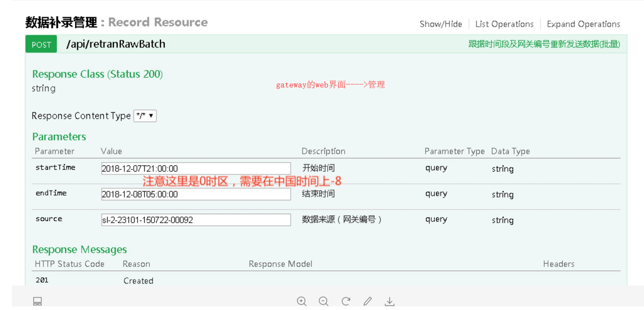Click the pencil edit icon
Image resolution: width=644 pixels, height=310 pixels.
click(x=368, y=301)
